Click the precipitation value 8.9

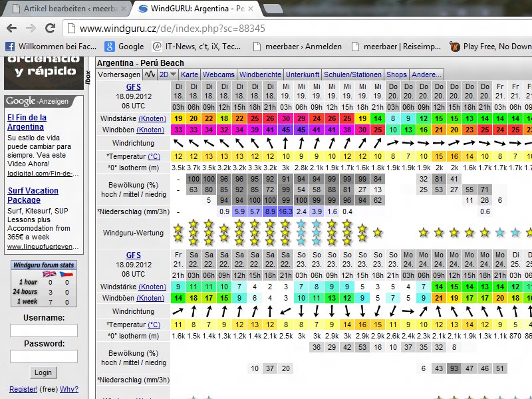tap(270, 211)
